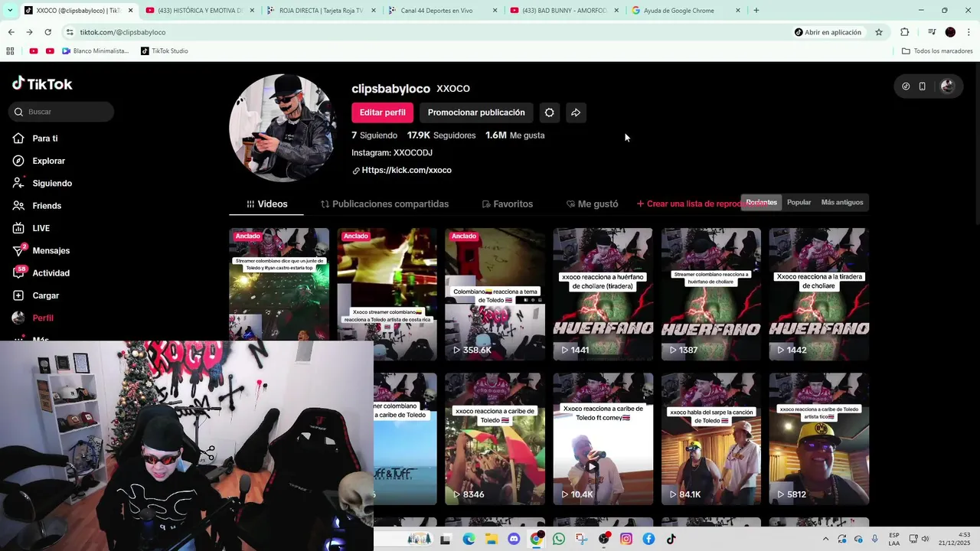Click Promocionar publicación button
Image resolution: width=980 pixels, height=551 pixels.
pyautogui.click(x=476, y=112)
